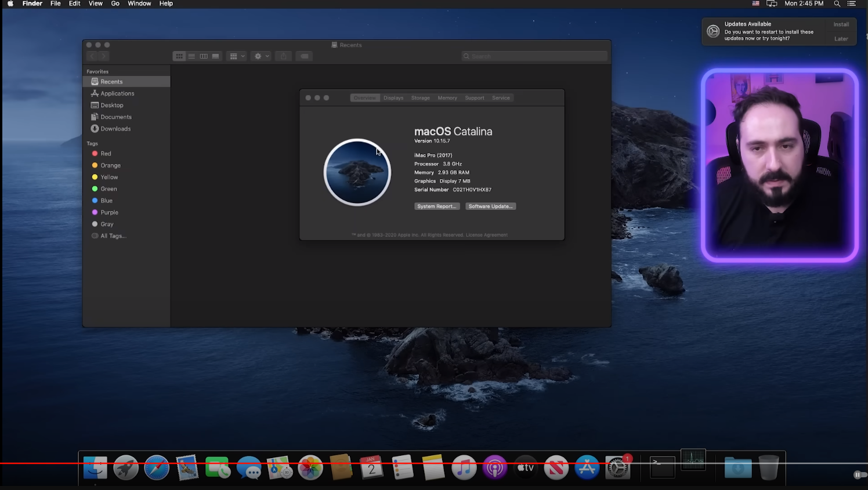Open System Preferences from the Dock
The width and height of the screenshot is (868, 490).
pos(618,467)
